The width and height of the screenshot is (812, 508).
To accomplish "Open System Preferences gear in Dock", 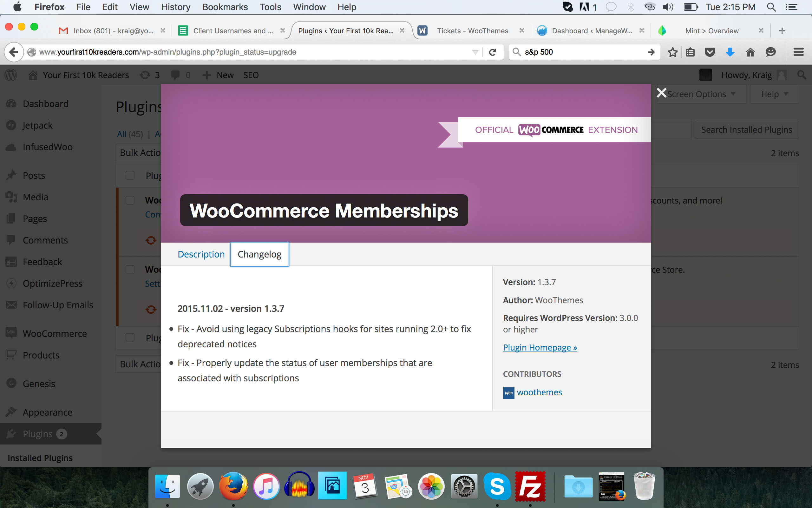I will tap(464, 486).
